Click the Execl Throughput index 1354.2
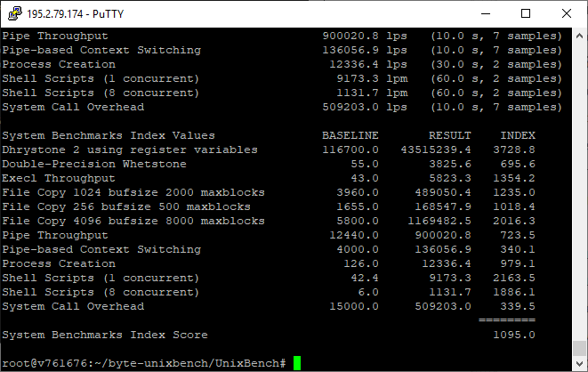This screenshot has height=372, width=588. point(514,178)
